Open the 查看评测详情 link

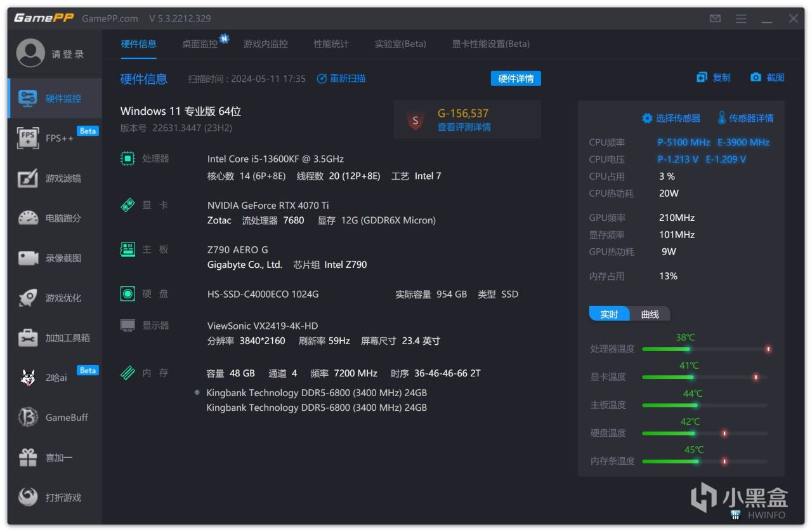pyautogui.click(x=464, y=127)
